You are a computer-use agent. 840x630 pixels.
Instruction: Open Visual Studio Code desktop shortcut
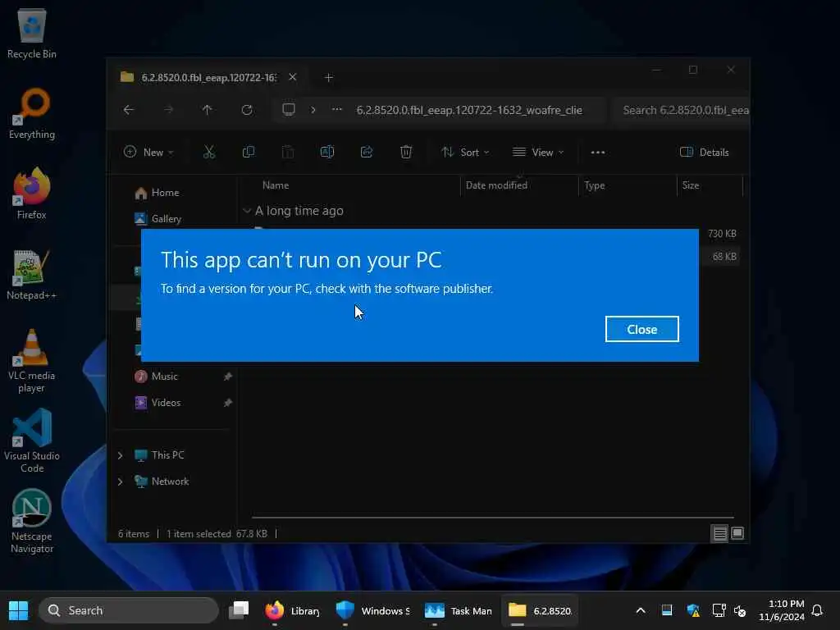pyautogui.click(x=32, y=441)
